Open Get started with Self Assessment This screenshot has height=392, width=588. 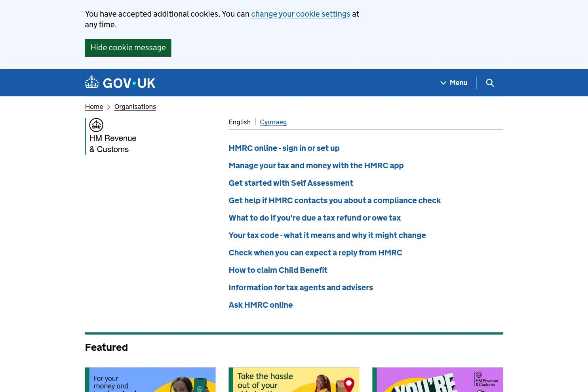click(x=291, y=183)
